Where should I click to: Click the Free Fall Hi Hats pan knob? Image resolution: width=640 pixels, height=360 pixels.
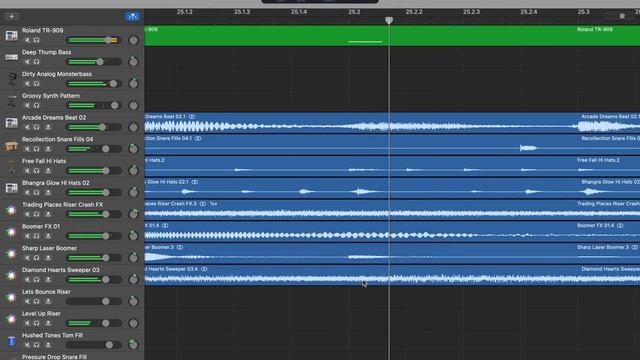[133, 170]
